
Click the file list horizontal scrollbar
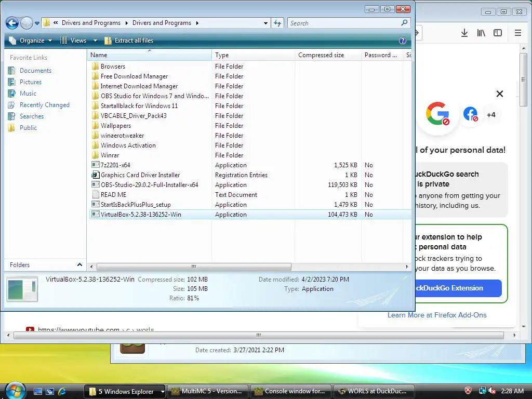click(x=194, y=267)
